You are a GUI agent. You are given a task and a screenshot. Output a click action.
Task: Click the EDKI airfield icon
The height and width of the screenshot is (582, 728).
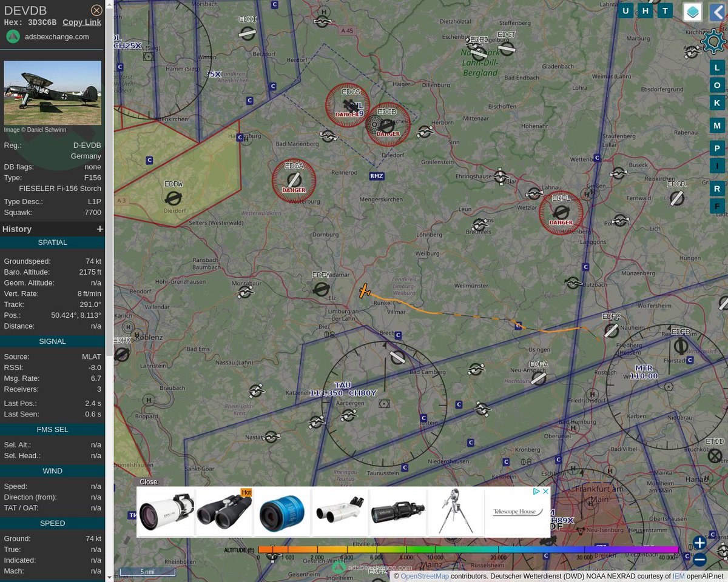point(248,33)
